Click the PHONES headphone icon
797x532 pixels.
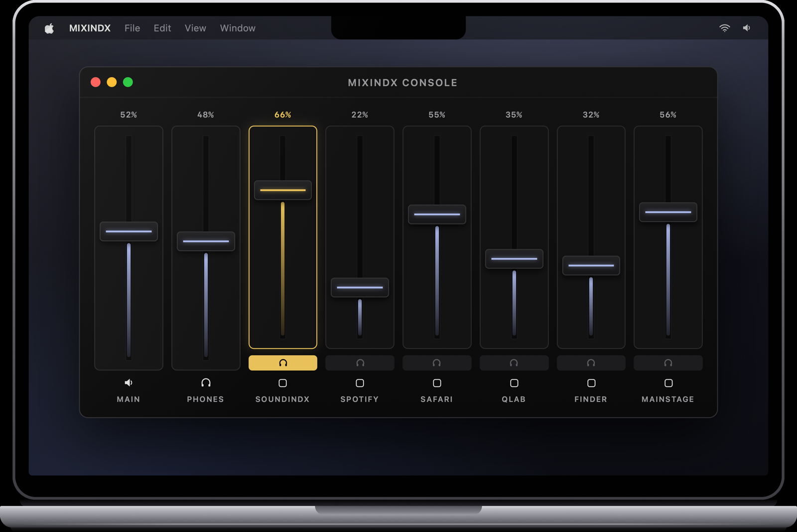click(206, 383)
